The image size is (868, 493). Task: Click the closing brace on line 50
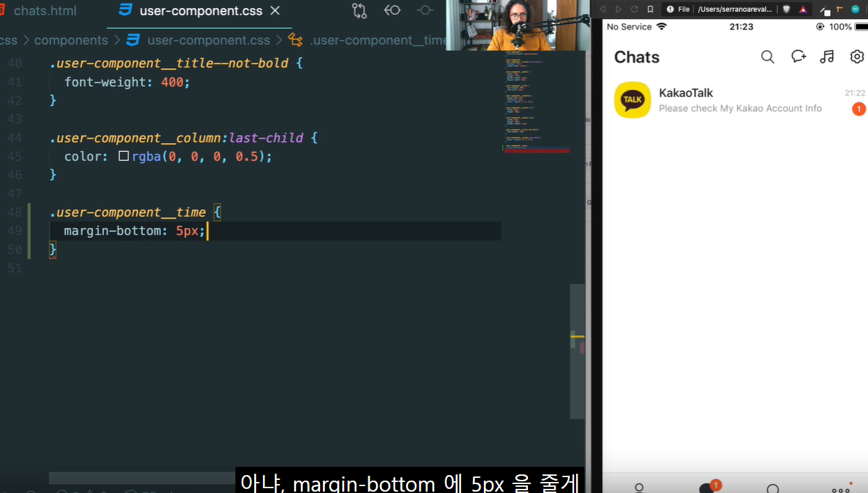pos(52,249)
